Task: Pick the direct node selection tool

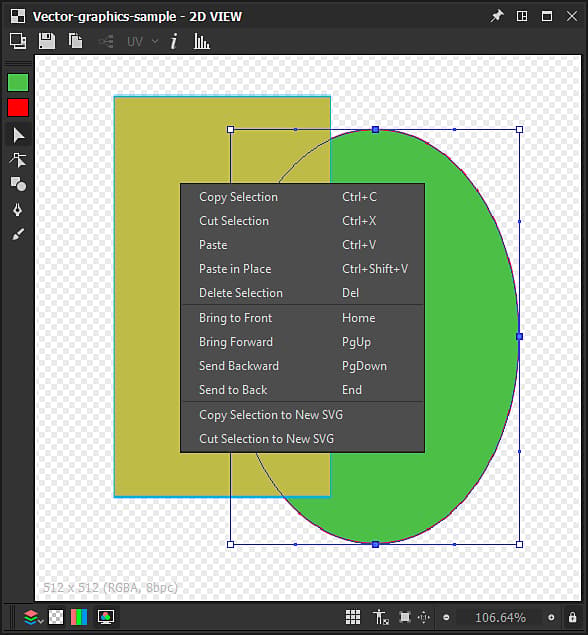Action: [x=18, y=160]
